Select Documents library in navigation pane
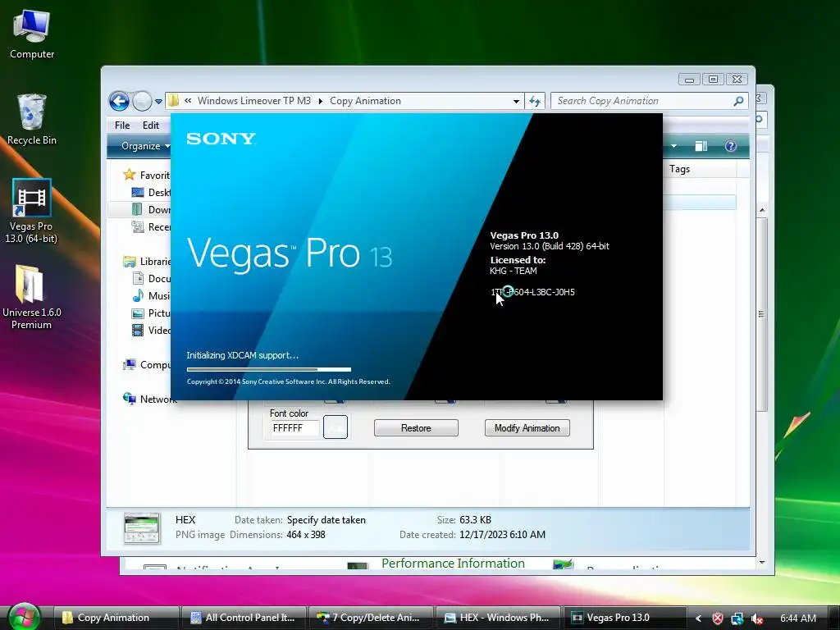 [x=151, y=279]
